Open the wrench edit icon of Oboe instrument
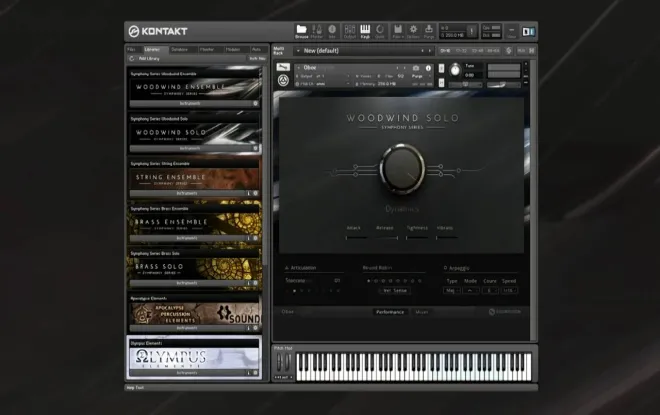 tap(283, 67)
